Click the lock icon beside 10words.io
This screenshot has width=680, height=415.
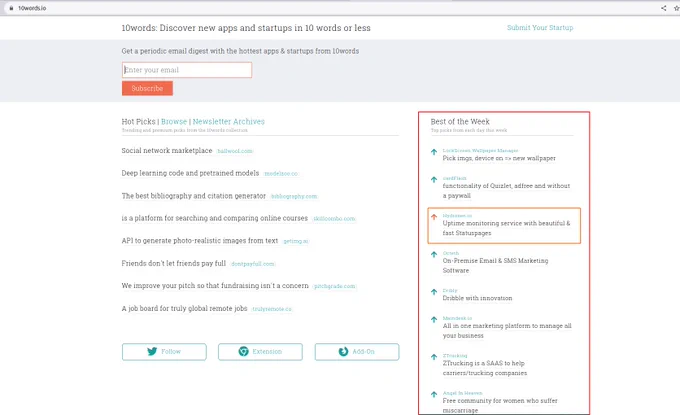(11, 8)
